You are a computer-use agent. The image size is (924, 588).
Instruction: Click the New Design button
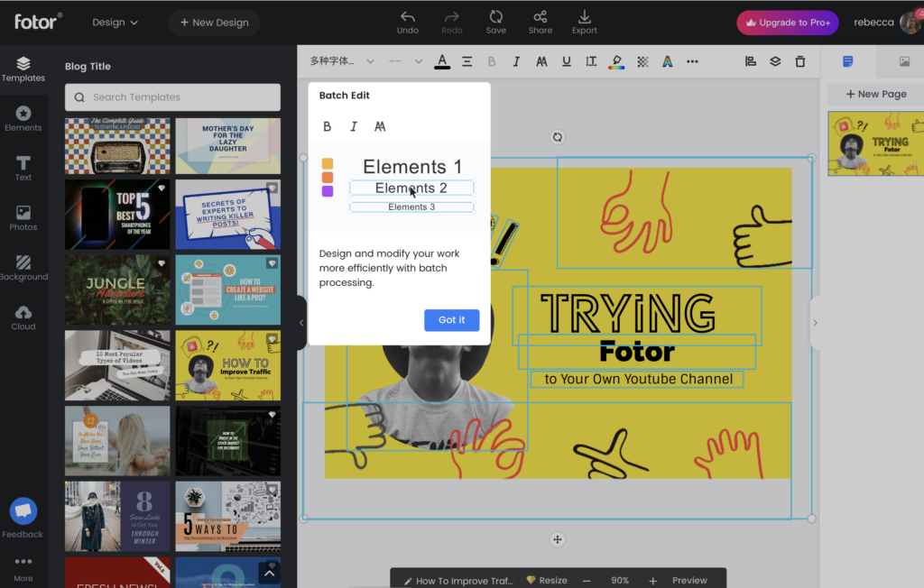[x=214, y=23]
